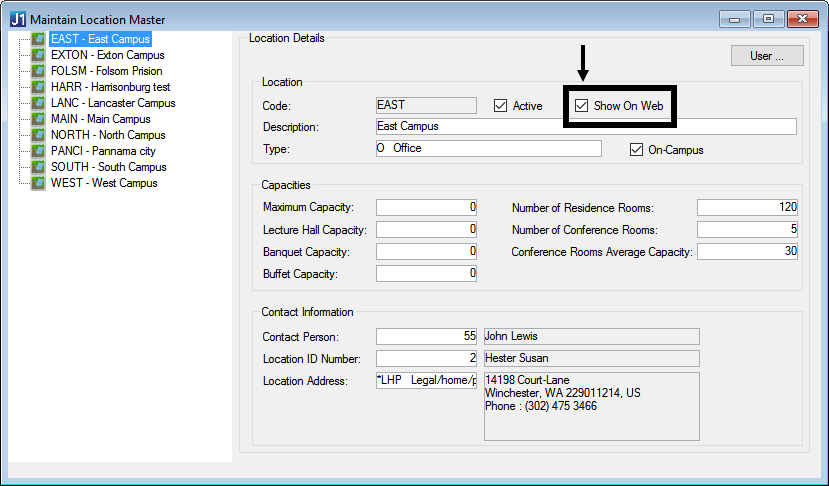Select SOUTH - South Campus in tree

click(x=108, y=167)
